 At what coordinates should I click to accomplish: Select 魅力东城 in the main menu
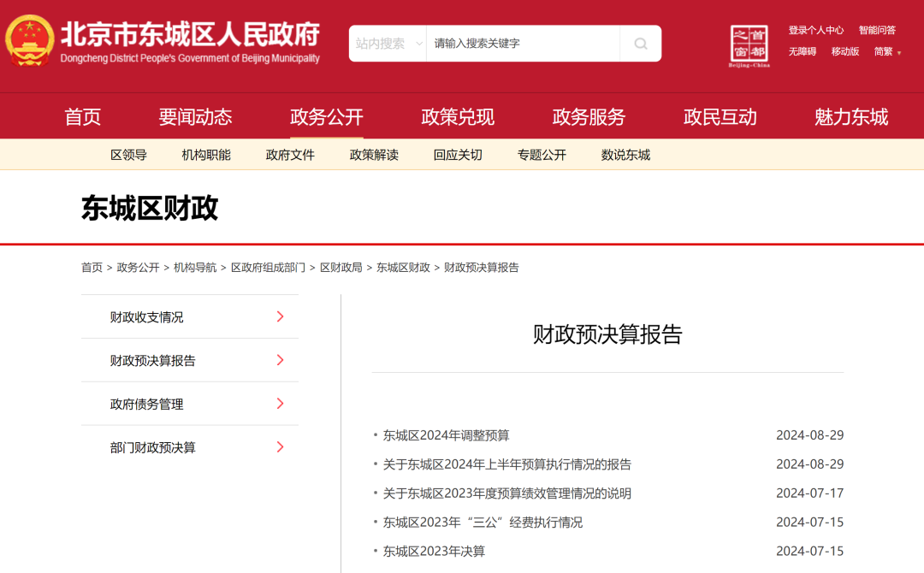[851, 117]
